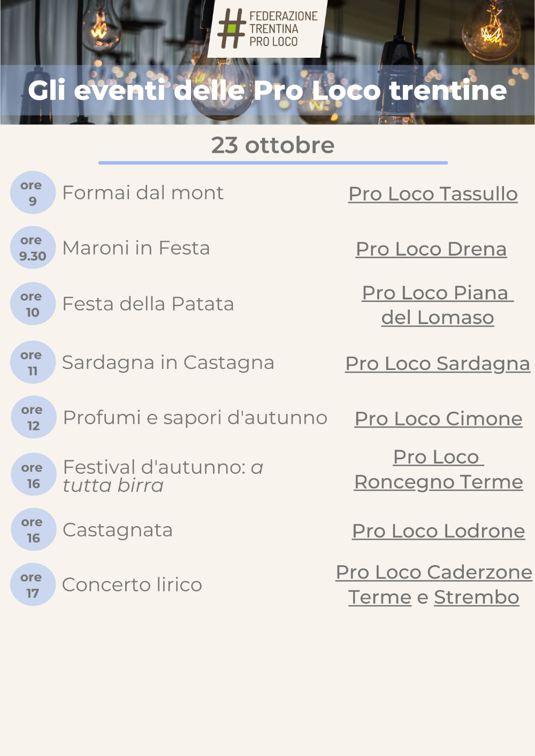The image size is (535, 756).
Task: Select the Festa della Patata event text
Action: [148, 304]
